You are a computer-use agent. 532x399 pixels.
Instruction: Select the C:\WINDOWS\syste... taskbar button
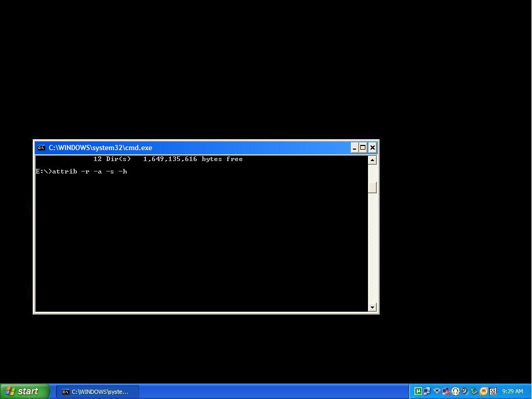[x=96, y=392]
